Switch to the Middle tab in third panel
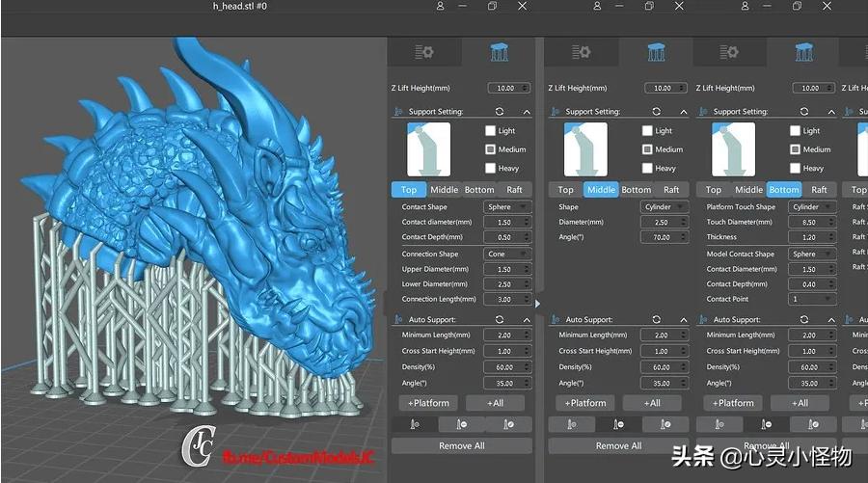Viewport: 868px width, 483px height. coord(749,190)
